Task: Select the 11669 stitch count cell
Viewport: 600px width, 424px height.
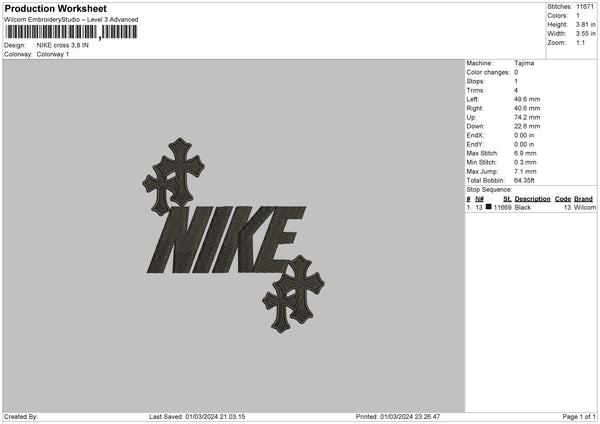Action: [x=502, y=207]
